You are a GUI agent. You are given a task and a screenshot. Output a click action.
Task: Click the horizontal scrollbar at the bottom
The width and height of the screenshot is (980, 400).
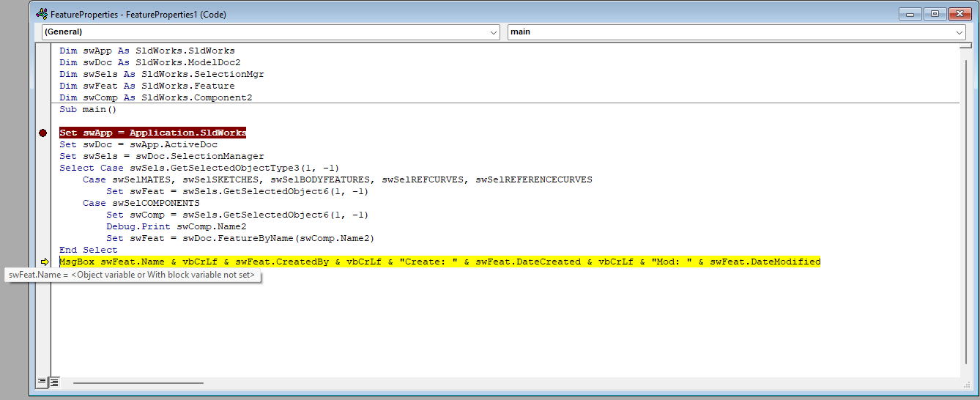[138, 382]
